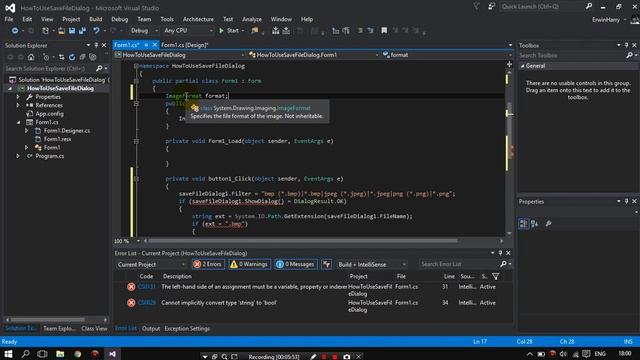The image size is (640, 360).
Task: Pin the Error List panel
Action: coord(500,253)
